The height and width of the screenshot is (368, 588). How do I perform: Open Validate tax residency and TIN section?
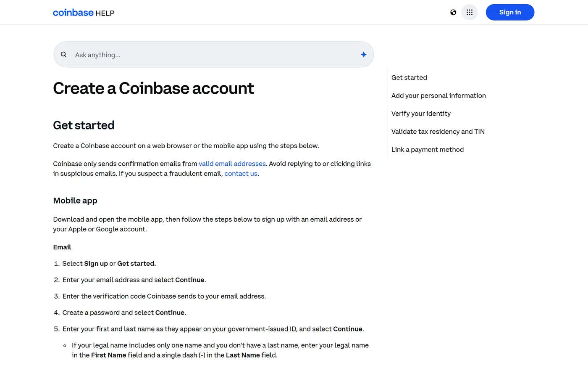438,132
